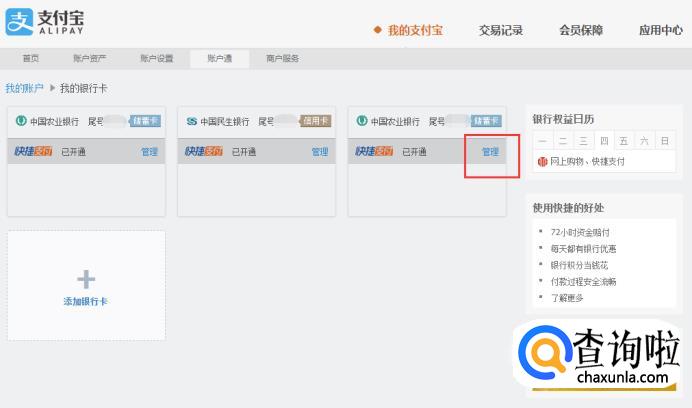The image size is (692, 408).
Task: Click the plus icon to add bank card
Action: [x=86, y=279]
